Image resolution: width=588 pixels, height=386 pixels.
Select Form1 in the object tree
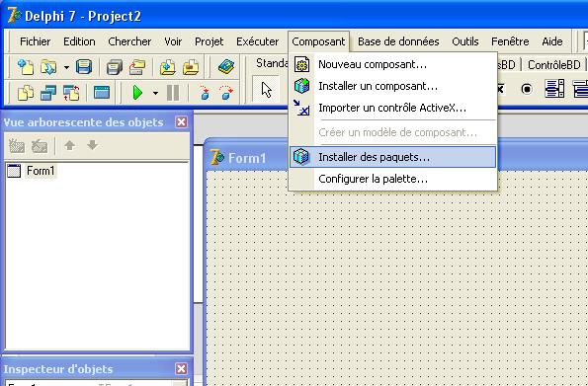point(41,171)
